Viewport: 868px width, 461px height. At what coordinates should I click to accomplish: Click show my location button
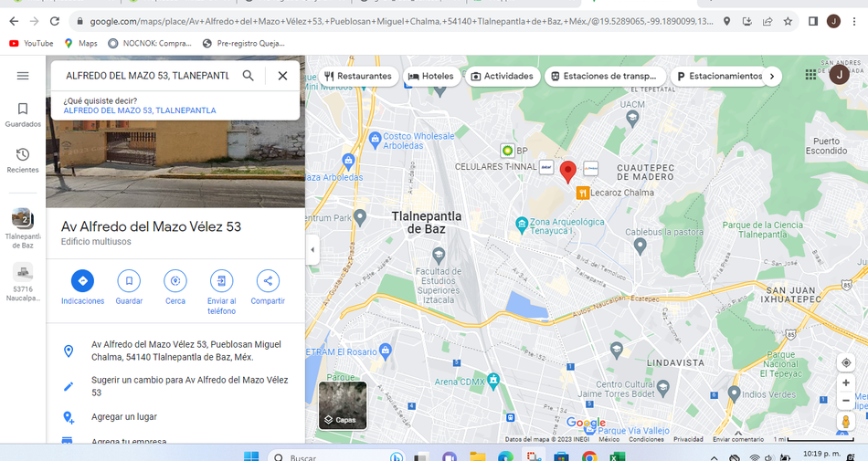tap(846, 362)
